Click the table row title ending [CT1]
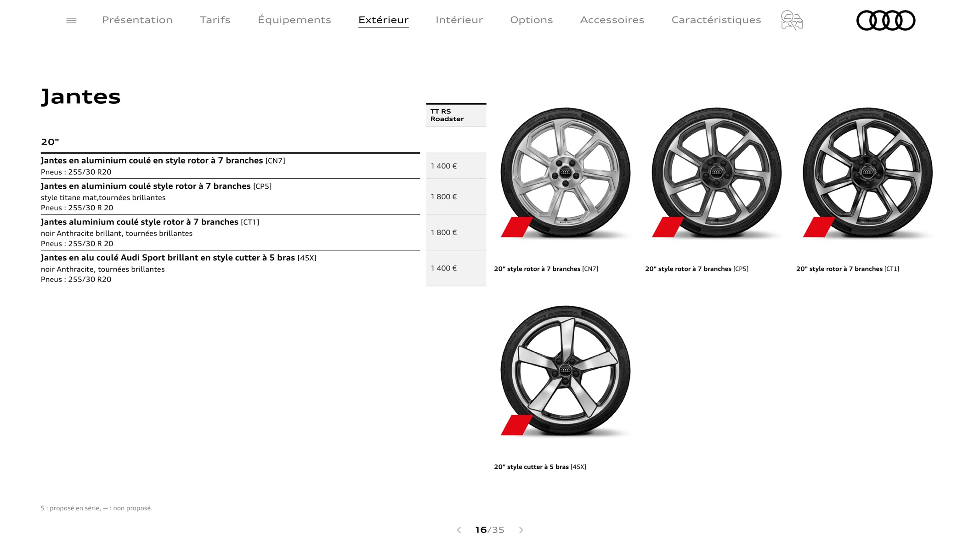Screen dimensions: 980x551 150,222
